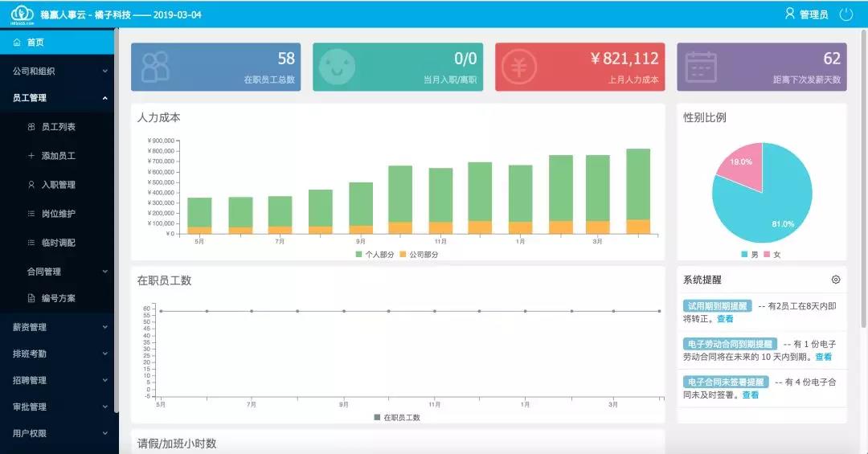The width and height of the screenshot is (868, 454).
Task: Click the 员工列表 list icon
Action: click(x=31, y=127)
